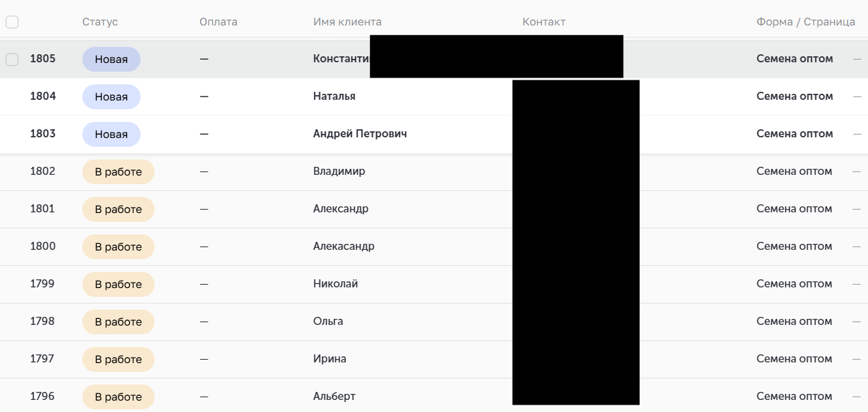Sort by the «Статус» column header
This screenshot has width=868, height=412.
coord(100,22)
